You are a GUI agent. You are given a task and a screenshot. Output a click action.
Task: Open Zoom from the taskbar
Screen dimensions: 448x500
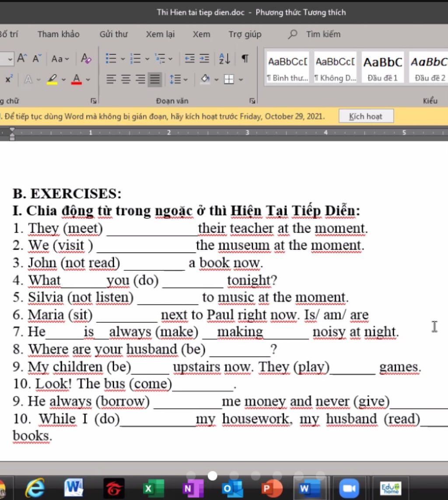pyautogui.click(x=349, y=488)
